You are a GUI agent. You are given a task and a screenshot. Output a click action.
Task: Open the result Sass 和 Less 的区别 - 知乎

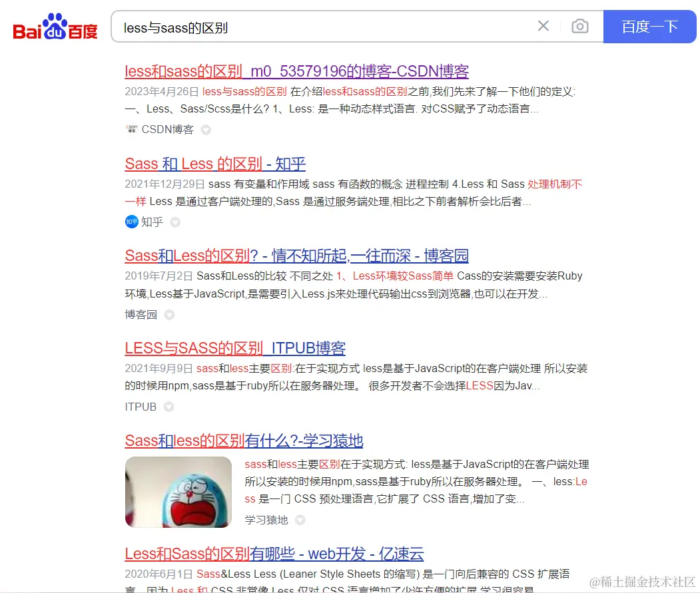coord(215,164)
